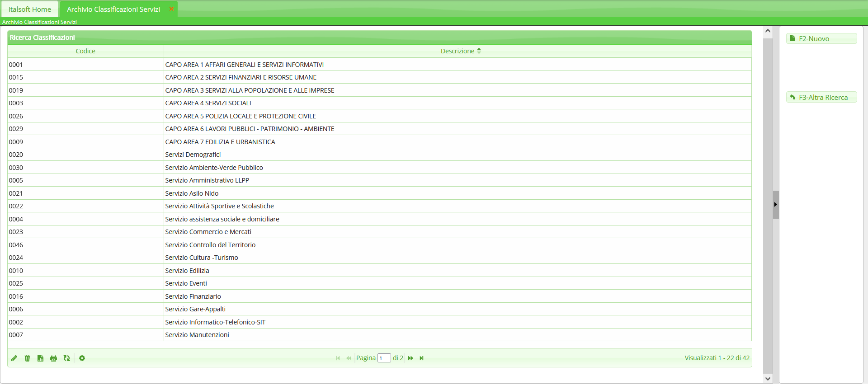The height and width of the screenshot is (385, 868).
Task: Select row CAPO AREA 4 SERVIZI SOCIALI
Action: [x=208, y=103]
